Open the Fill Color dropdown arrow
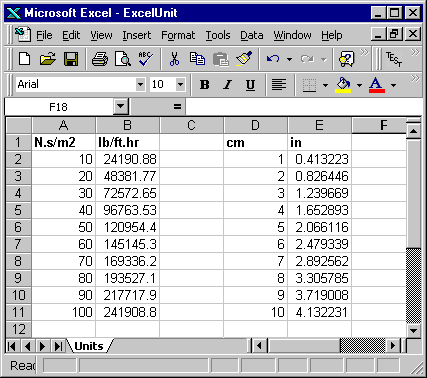427x378 pixels. click(x=359, y=85)
